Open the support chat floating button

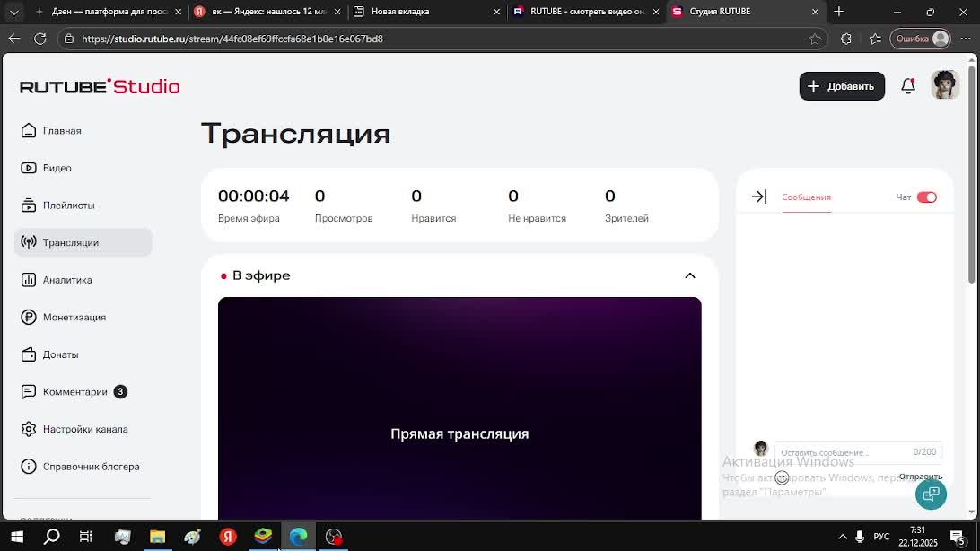point(932,494)
